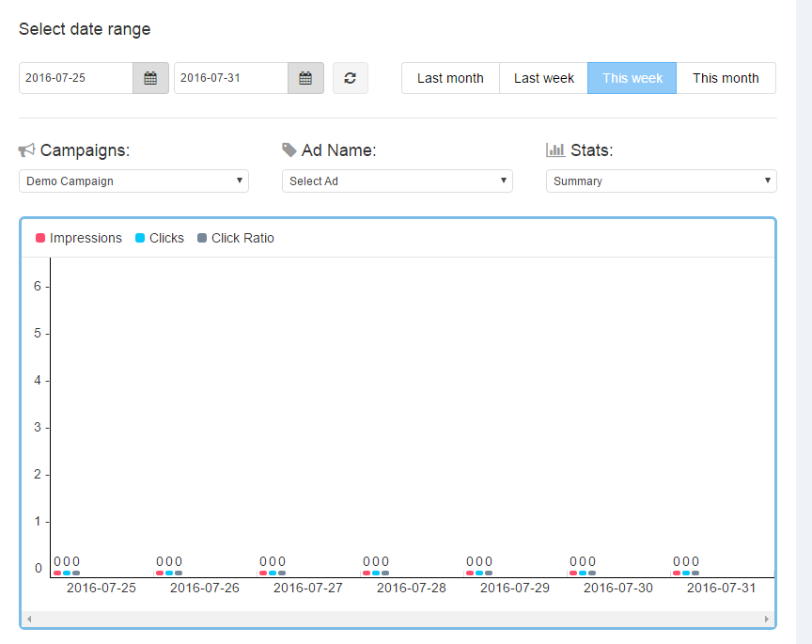812x644 pixels.
Task: Select the Last month range
Action: 450,78
